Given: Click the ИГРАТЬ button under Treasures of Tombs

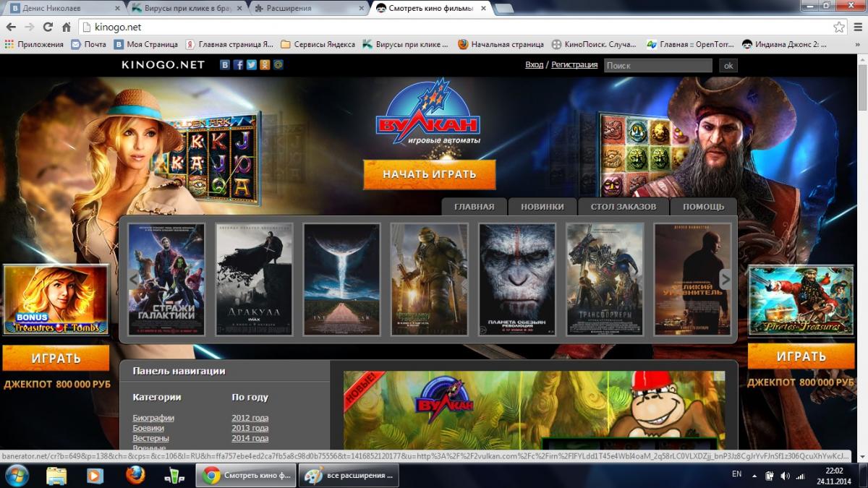Looking at the screenshot, I should pyautogui.click(x=56, y=358).
